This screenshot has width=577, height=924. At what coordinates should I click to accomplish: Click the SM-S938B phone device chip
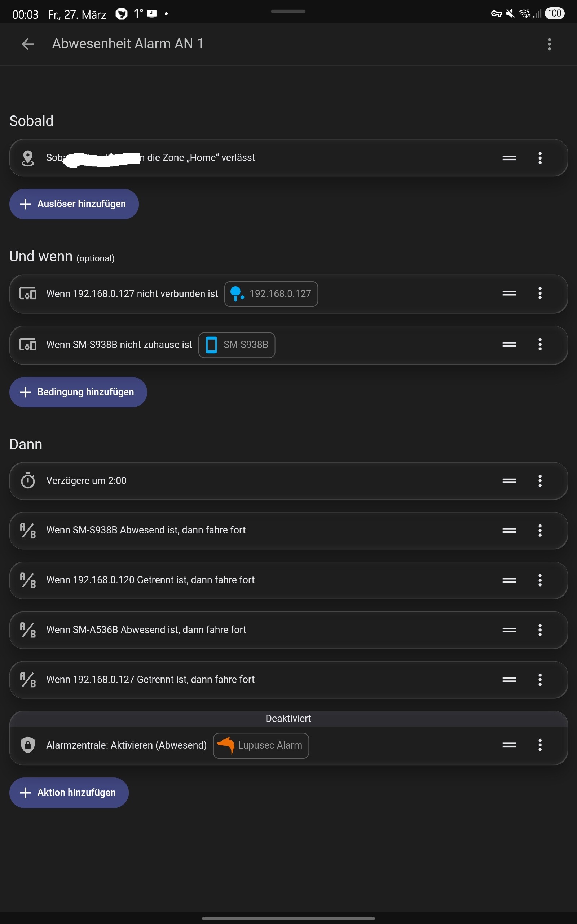coord(237,345)
